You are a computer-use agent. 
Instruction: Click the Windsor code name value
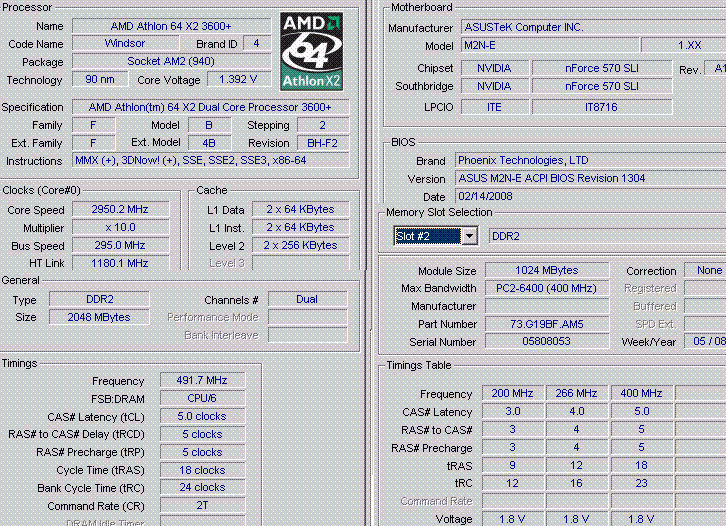pyautogui.click(x=125, y=43)
